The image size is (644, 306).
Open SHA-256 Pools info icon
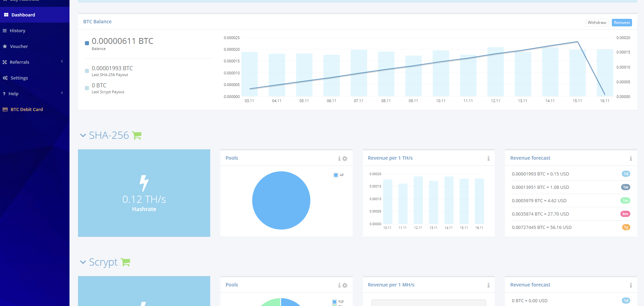[339, 158]
